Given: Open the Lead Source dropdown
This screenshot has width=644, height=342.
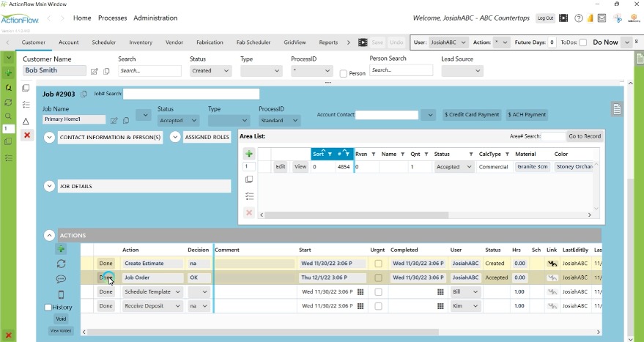Looking at the screenshot, I should pyautogui.click(x=462, y=70).
